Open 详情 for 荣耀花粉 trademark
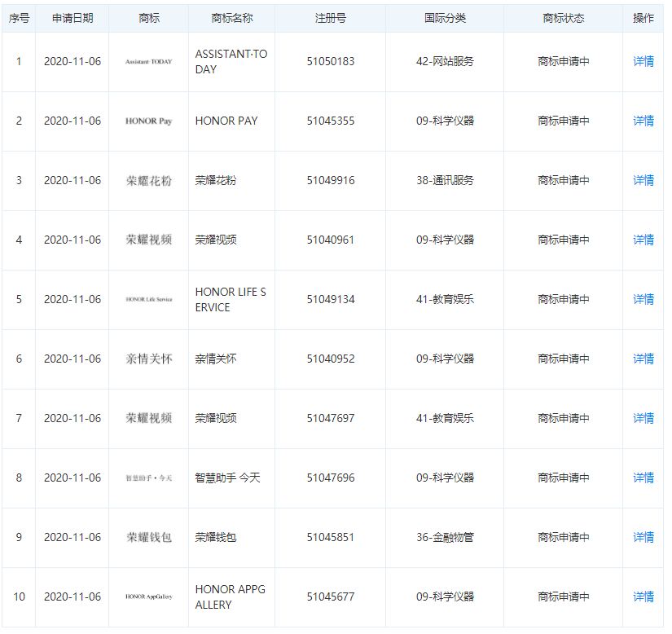 643,180
